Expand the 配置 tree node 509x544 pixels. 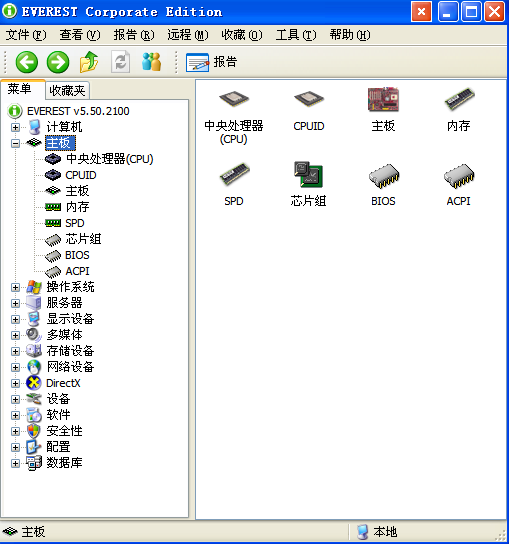[x=15, y=447]
